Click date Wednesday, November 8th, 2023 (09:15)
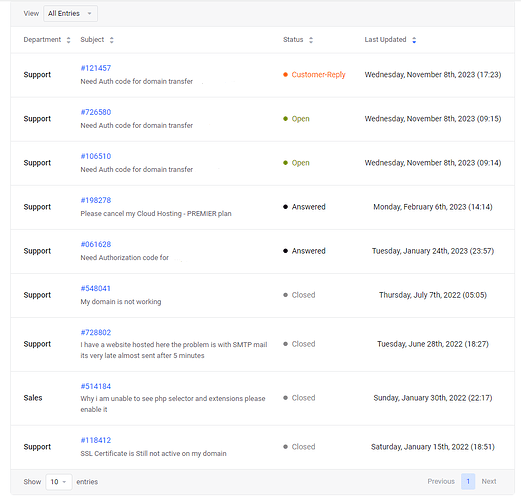The height and width of the screenshot is (500, 521). pyautogui.click(x=433, y=119)
